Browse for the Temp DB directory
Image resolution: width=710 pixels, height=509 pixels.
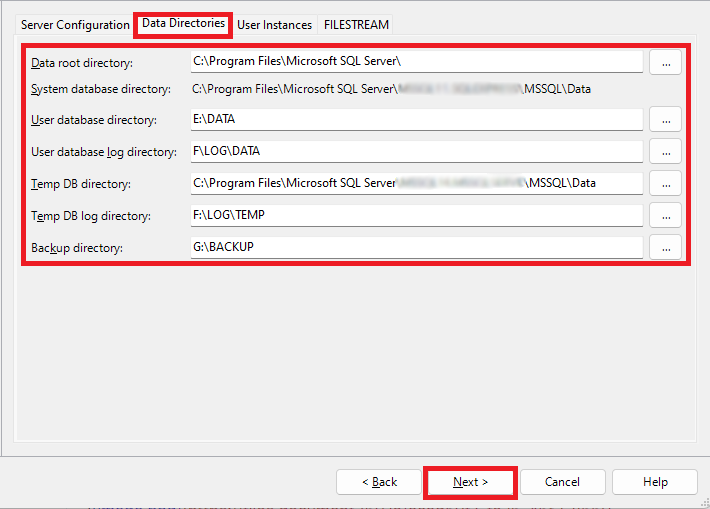pos(665,183)
